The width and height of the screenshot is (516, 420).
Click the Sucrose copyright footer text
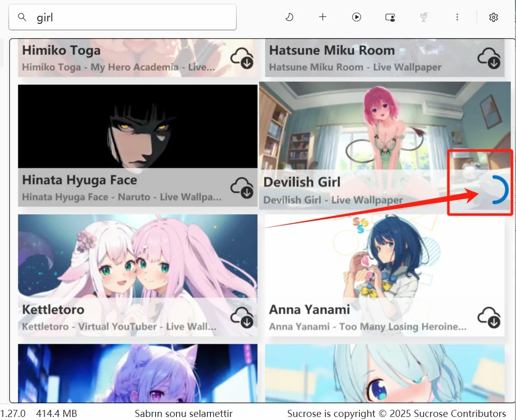click(397, 413)
